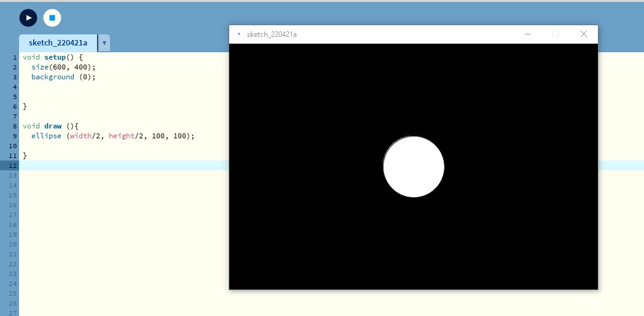Click the disabled maximize button of sketch window

click(x=556, y=34)
